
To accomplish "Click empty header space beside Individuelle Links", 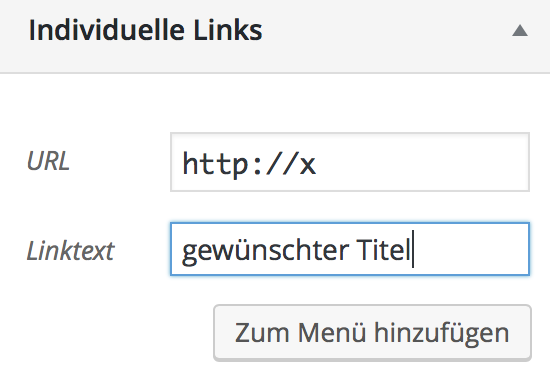I will 386,31.
